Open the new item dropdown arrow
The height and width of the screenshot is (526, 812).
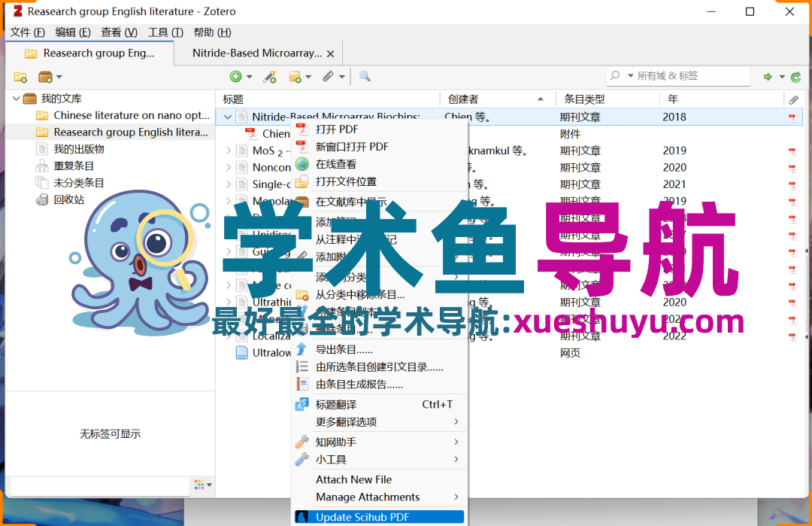[x=249, y=77]
